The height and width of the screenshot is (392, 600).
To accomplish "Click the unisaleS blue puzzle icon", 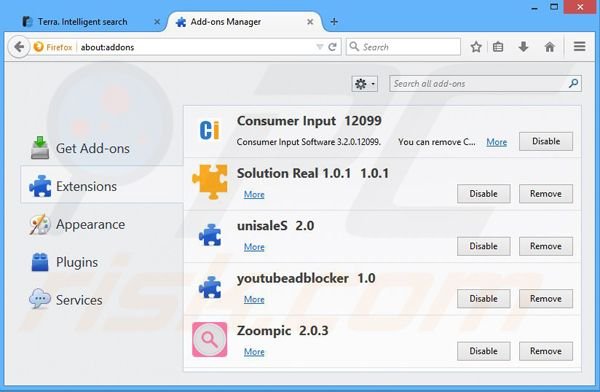I will 210,234.
